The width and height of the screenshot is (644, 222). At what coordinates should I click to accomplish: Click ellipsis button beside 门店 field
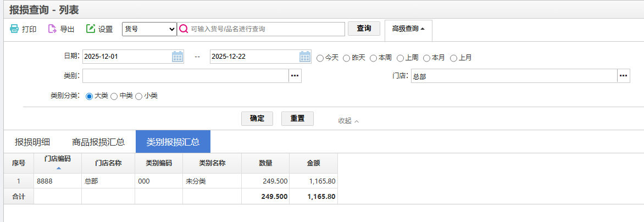623,76
